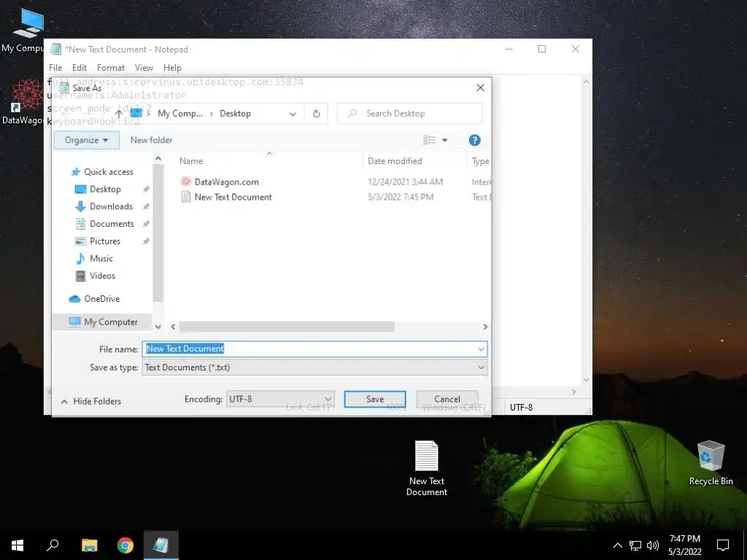Viewport: 747px width, 560px height.
Task: Maximize the Notepad window
Action: (x=542, y=49)
